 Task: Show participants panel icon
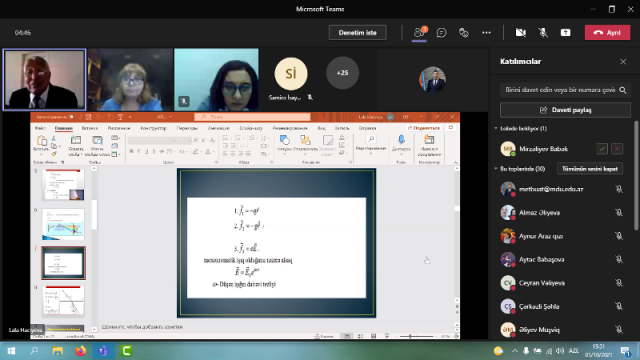click(x=419, y=32)
